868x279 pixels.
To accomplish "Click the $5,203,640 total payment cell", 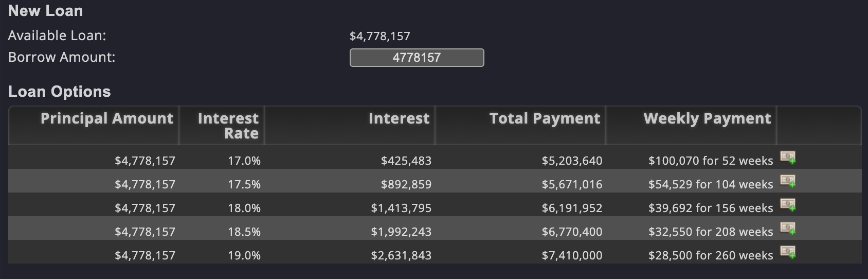I will [572, 161].
